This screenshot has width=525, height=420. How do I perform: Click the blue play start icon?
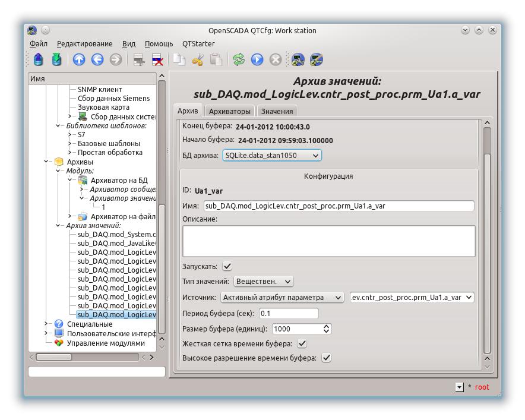(257, 59)
